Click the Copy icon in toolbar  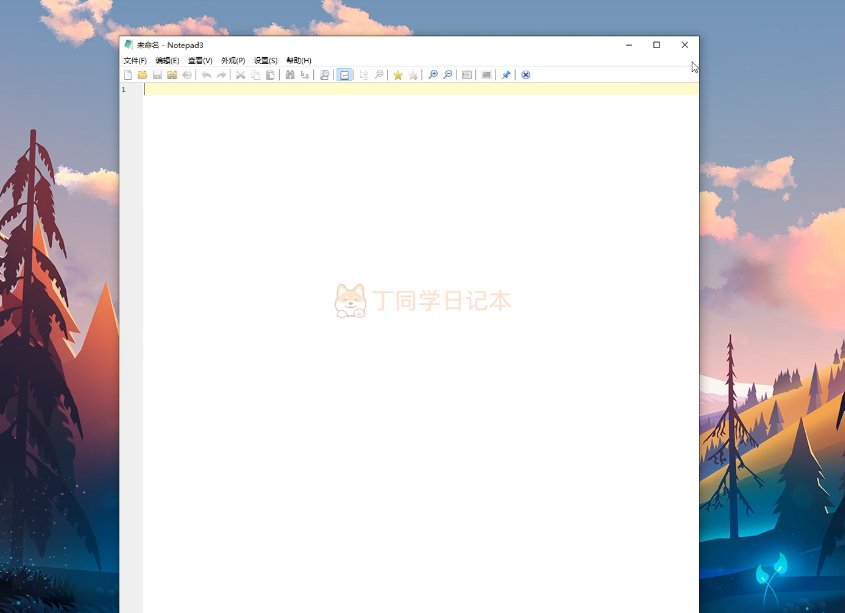255,75
